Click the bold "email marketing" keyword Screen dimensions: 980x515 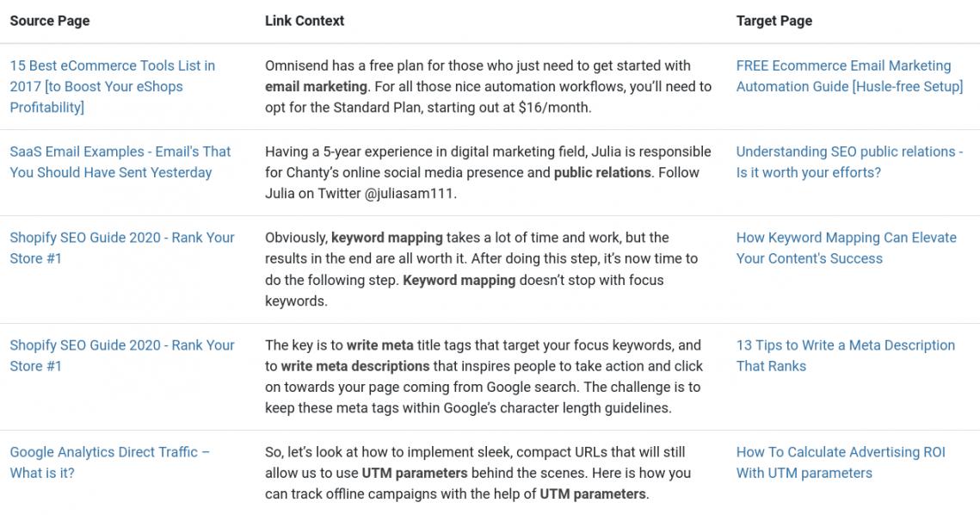pyautogui.click(x=316, y=87)
